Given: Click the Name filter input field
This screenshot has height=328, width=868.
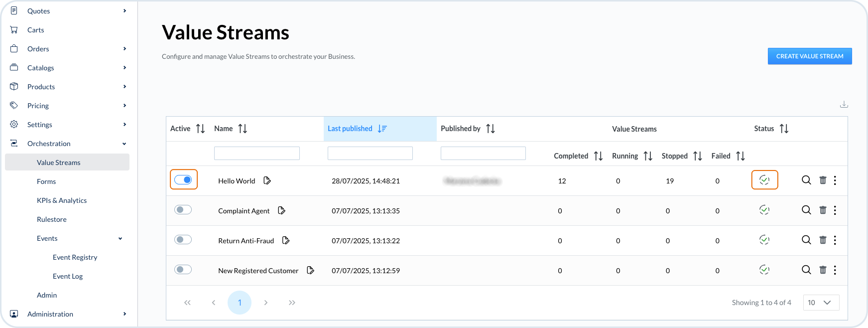Looking at the screenshot, I should click(x=256, y=154).
